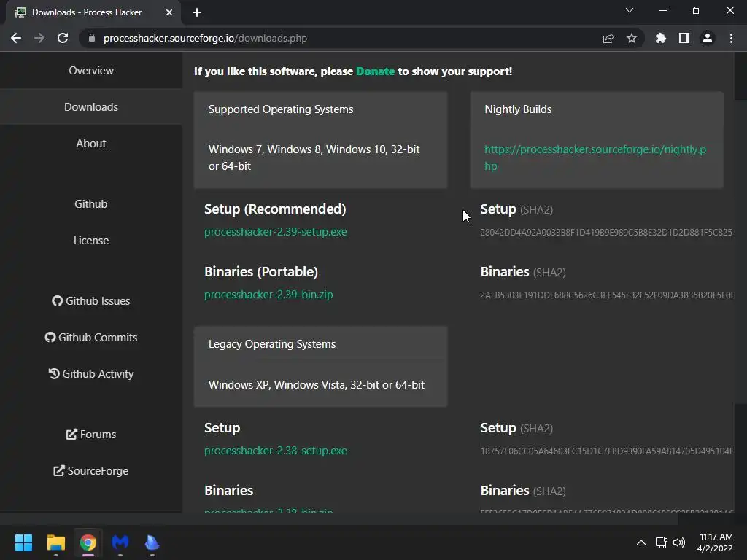Open the Chrome extensions puzzle icon
Viewport: 747px width, 560px height.
click(x=661, y=38)
